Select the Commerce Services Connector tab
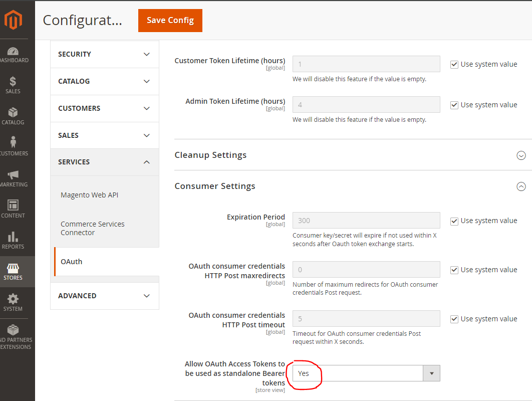The height and width of the screenshot is (401, 532). 93,229
